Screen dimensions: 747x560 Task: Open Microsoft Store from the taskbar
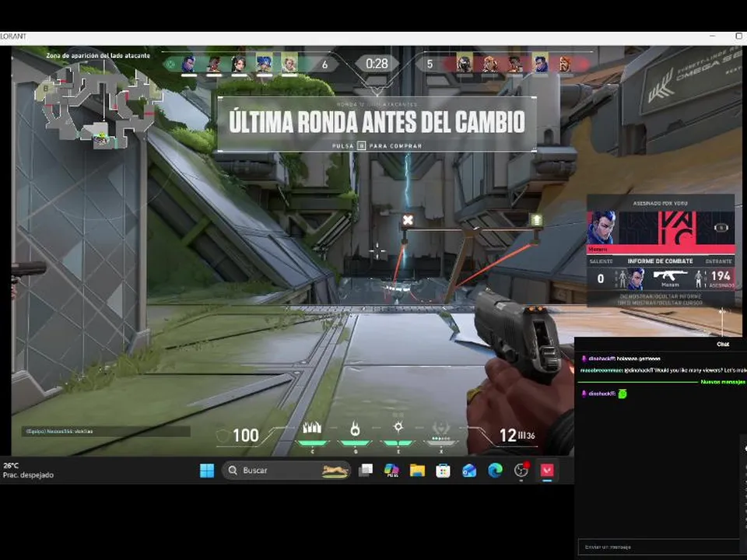443,471
